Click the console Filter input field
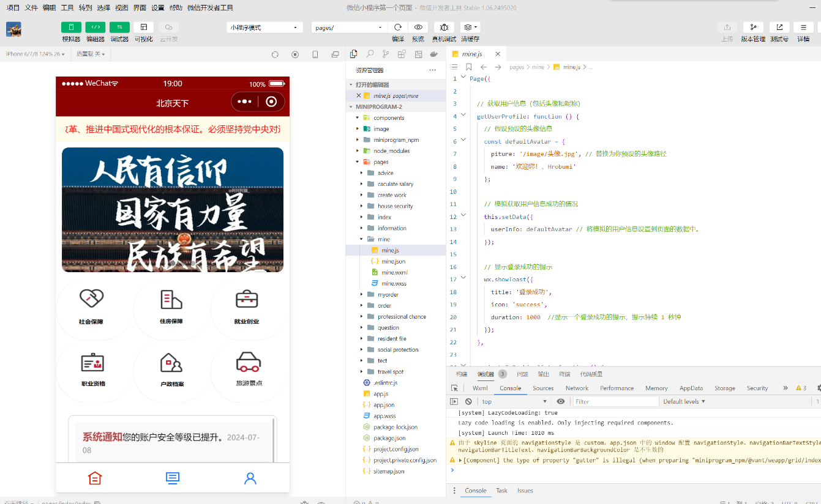The width and height of the screenshot is (821, 504). point(615,401)
